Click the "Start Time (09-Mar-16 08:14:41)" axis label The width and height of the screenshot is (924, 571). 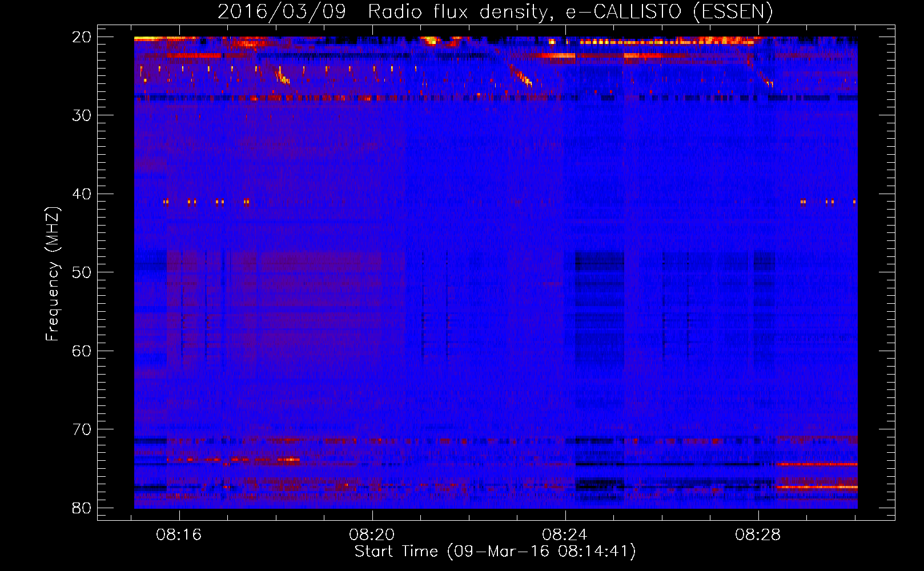pos(495,552)
